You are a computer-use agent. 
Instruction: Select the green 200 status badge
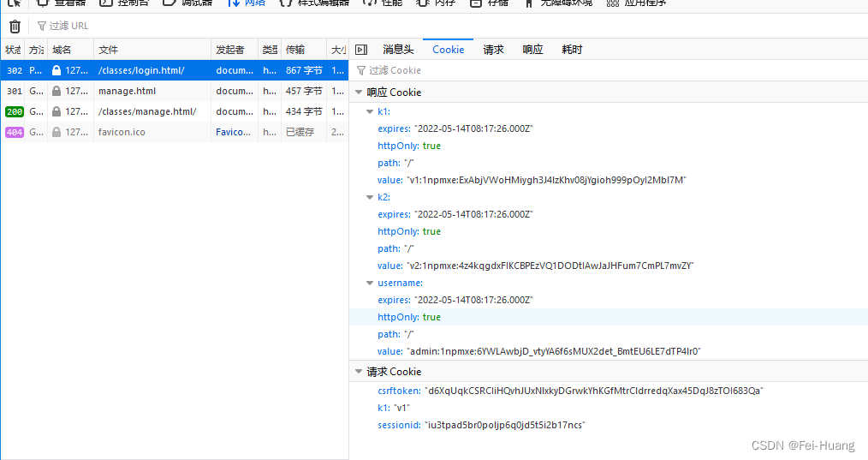click(15, 111)
